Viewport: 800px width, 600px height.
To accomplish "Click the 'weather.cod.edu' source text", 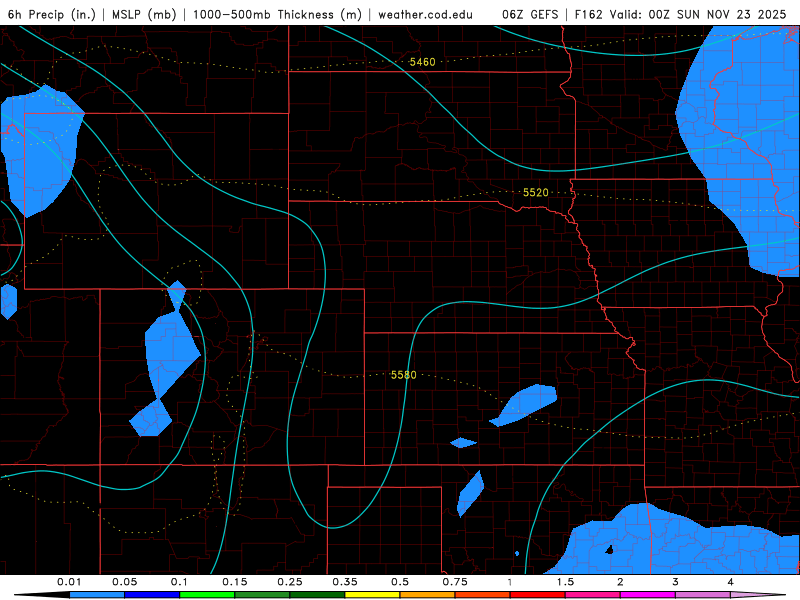I will click(425, 14).
